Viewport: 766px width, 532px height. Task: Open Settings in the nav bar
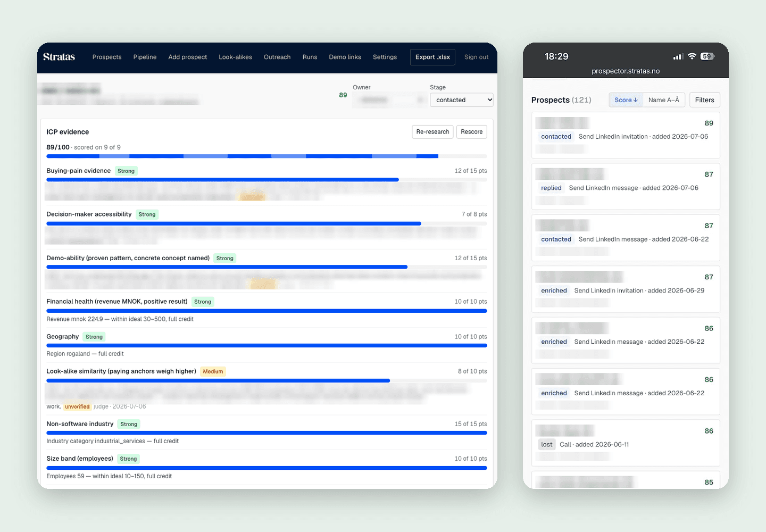click(x=385, y=57)
